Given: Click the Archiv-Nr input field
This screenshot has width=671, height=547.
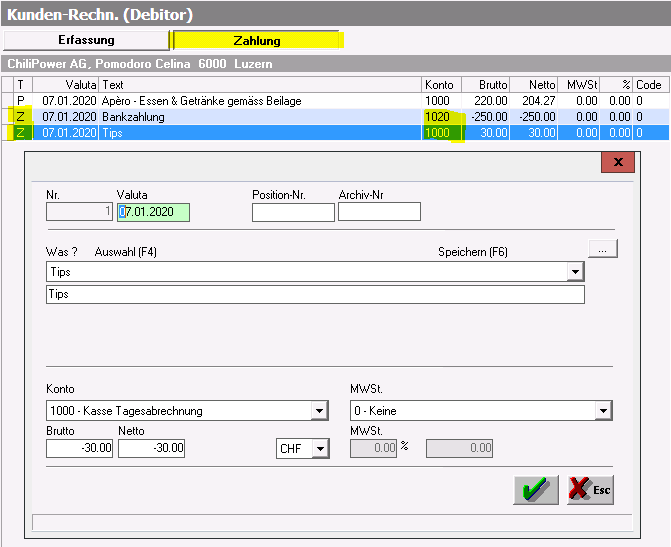Looking at the screenshot, I should 379,211.
